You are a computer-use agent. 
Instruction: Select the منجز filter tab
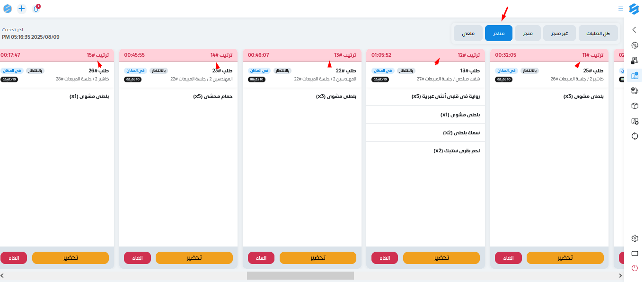pyautogui.click(x=527, y=33)
